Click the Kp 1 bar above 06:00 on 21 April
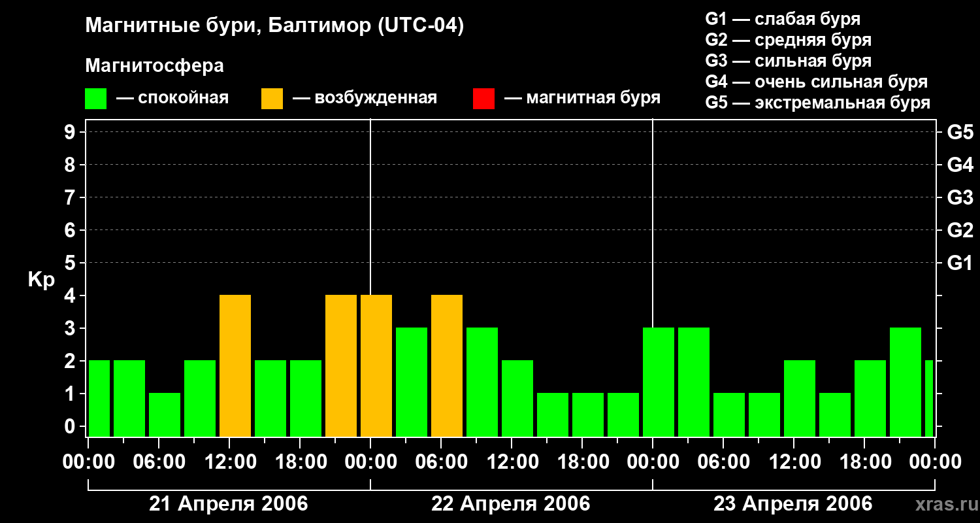Screen dimensions: 980x523 (x=165, y=415)
